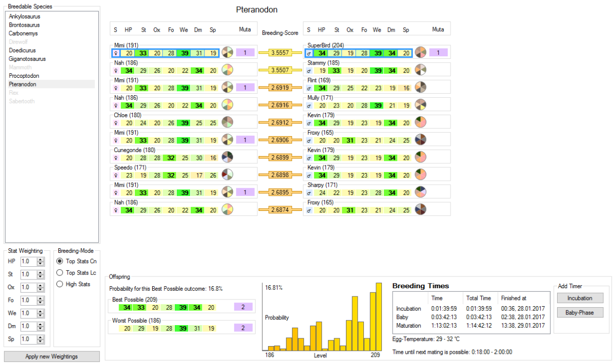Click Stammy's color pie icon
Image resolution: width=615 pixels, height=364 pixels.
(x=420, y=70)
